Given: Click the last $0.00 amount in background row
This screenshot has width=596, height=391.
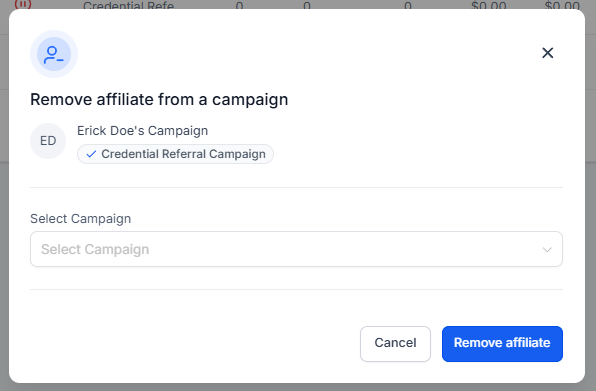Looking at the screenshot, I should pyautogui.click(x=562, y=5).
